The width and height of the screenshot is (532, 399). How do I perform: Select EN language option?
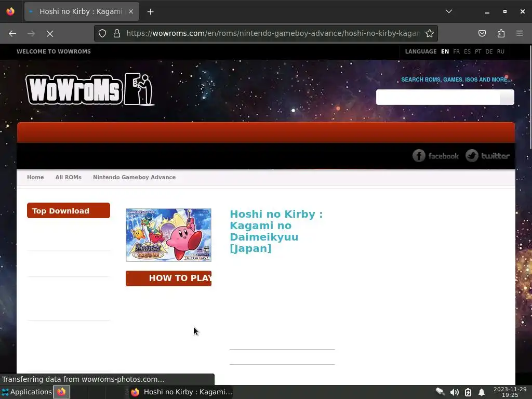(445, 51)
